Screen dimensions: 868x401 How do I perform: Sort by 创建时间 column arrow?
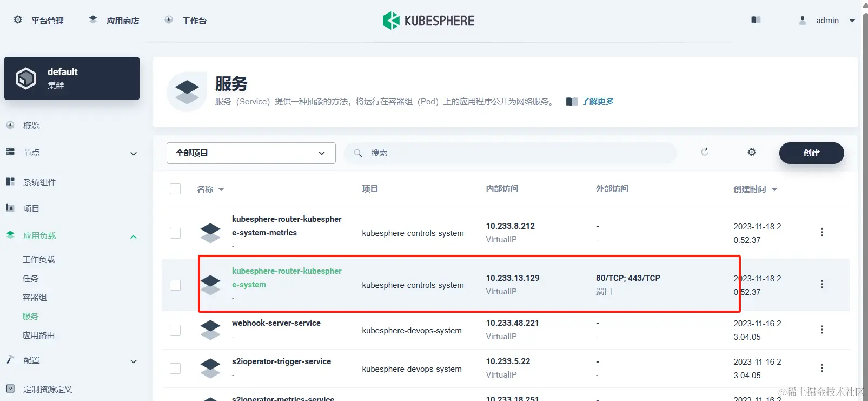tap(774, 189)
